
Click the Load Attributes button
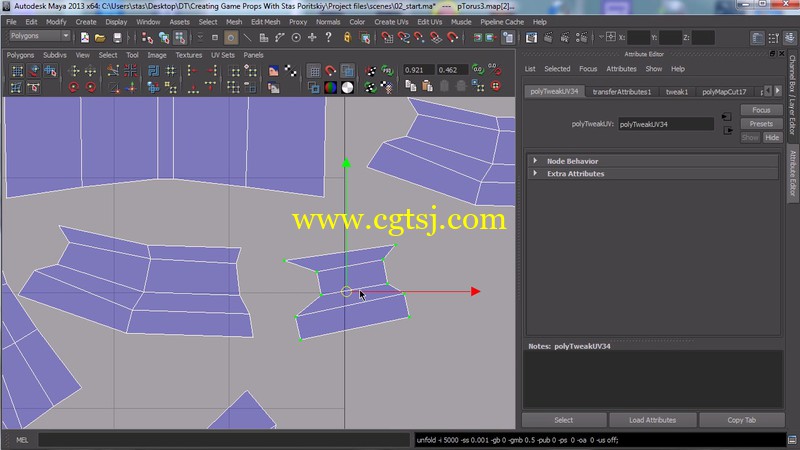tap(652, 420)
